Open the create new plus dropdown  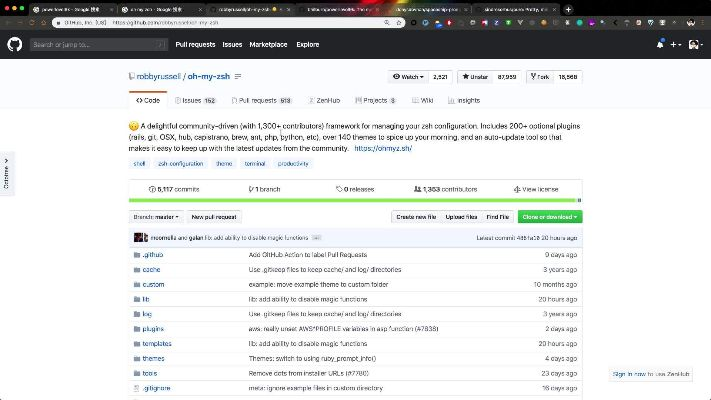(x=676, y=44)
